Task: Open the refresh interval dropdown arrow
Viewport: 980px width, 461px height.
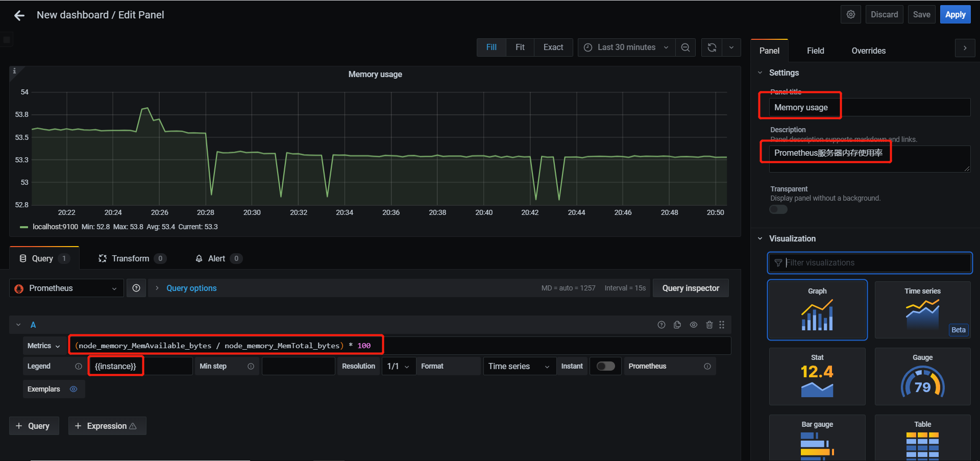Action: 731,47
